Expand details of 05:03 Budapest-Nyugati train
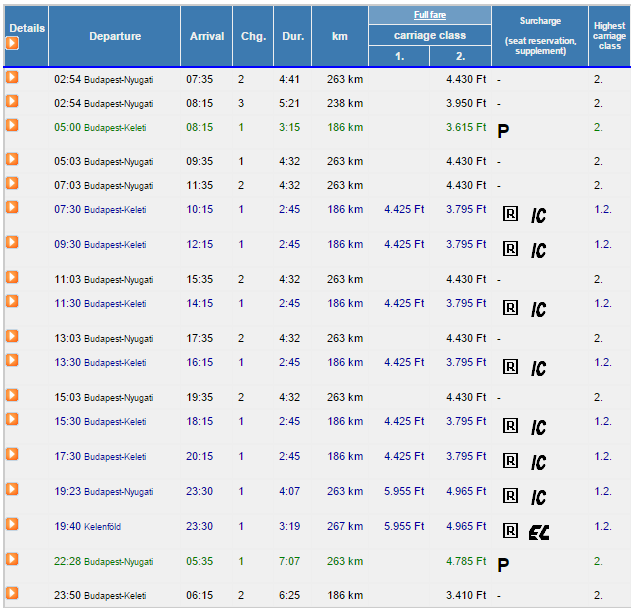 point(12,159)
